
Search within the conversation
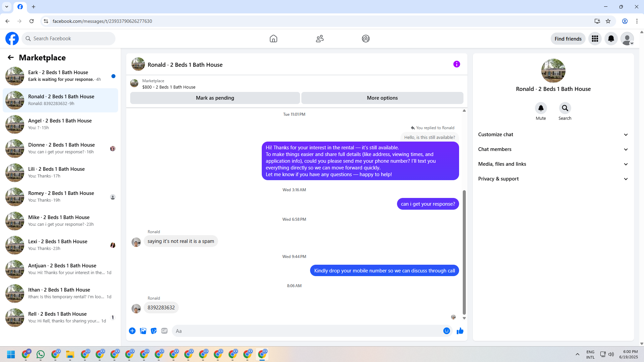pyautogui.click(x=565, y=108)
